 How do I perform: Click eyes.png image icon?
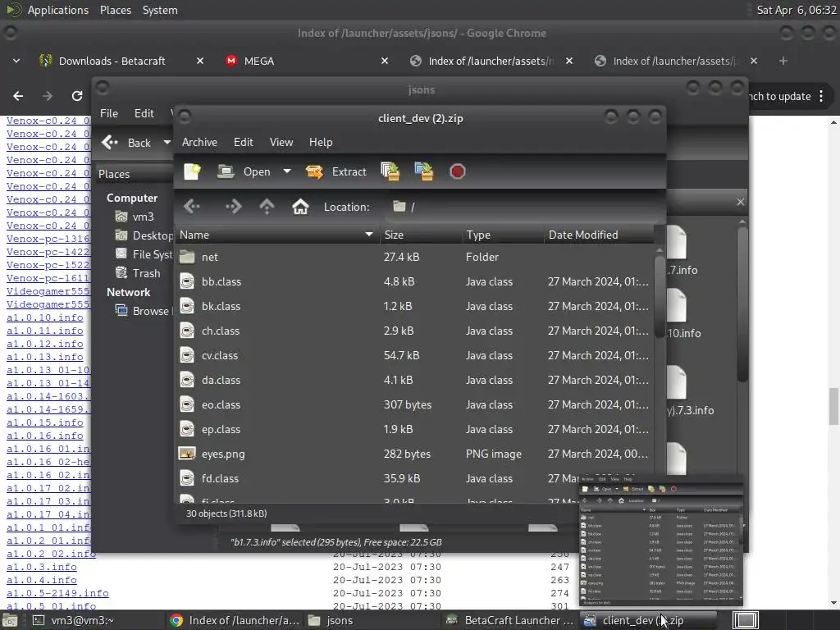point(187,454)
